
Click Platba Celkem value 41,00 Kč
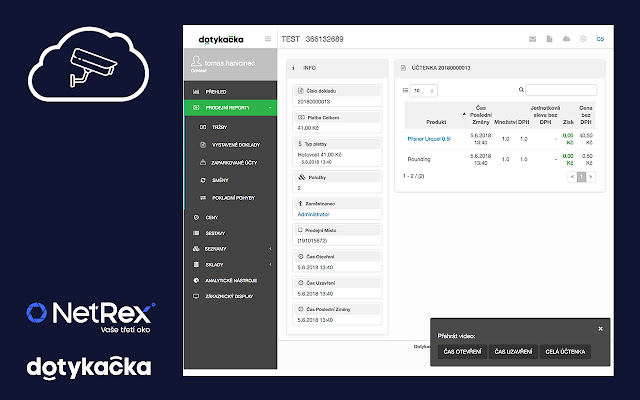coord(308,128)
